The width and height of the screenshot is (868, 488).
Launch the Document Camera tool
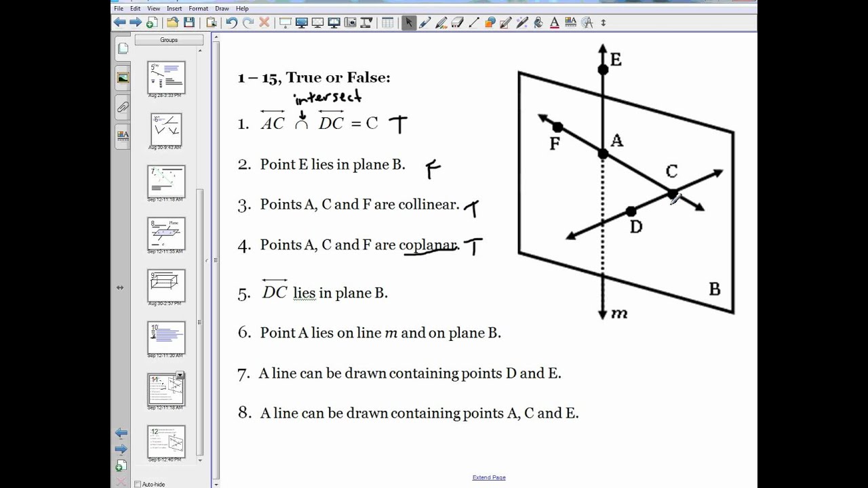366,22
